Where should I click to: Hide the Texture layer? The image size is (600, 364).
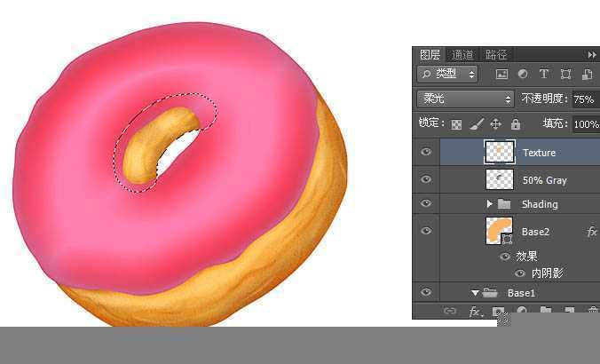(x=426, y=152)
